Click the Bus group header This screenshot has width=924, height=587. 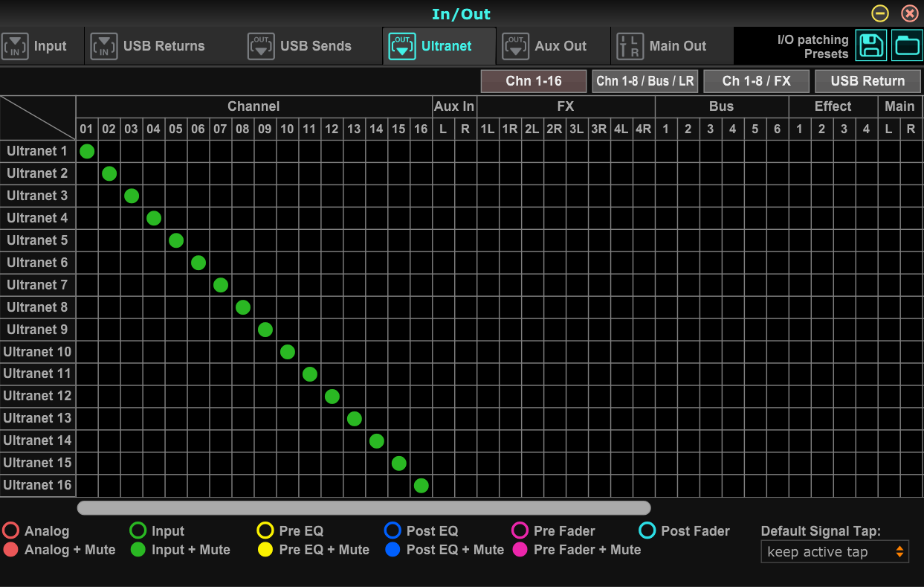pyautogui.click(x=722, y=106)
